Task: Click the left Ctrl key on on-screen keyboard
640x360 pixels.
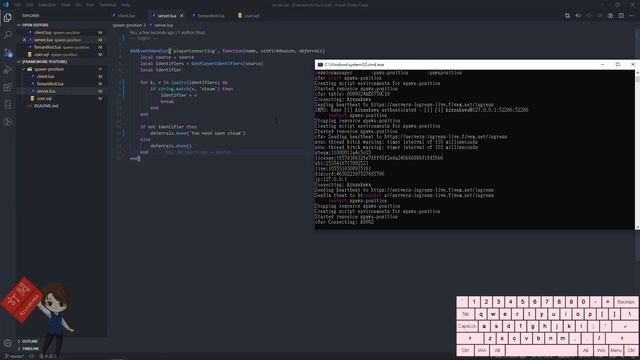Action: 465,350
